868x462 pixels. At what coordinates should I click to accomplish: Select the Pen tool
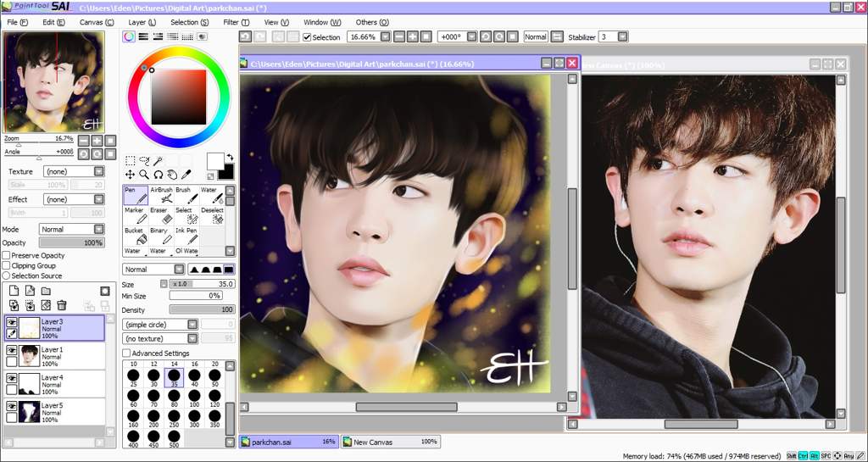[135, 195]
